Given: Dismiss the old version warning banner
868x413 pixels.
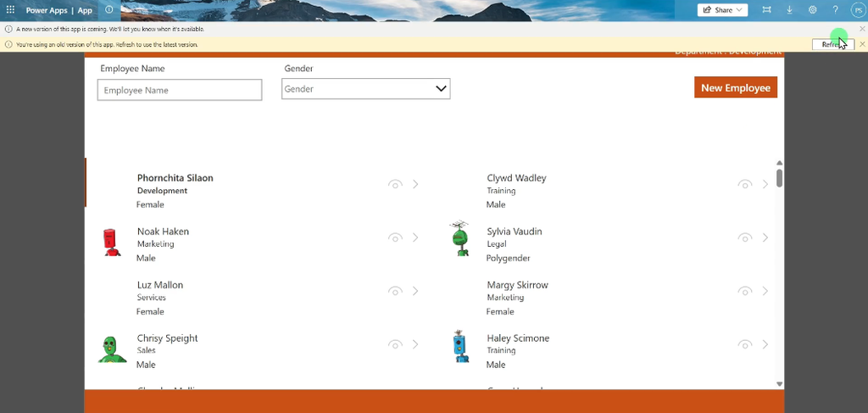Looking at the screenshot, I should coord(862,44).
